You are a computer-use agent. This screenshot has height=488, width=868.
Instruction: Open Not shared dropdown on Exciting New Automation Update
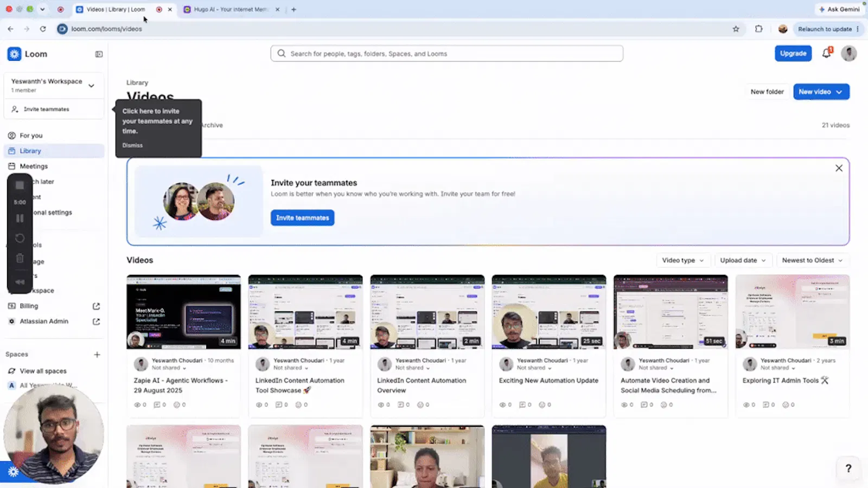point(534,368)
